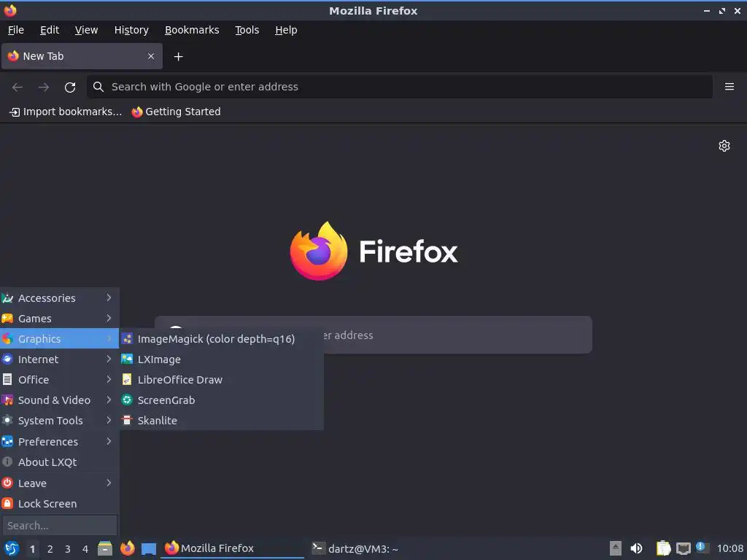Open Firefox Tools menu
The width and height of the screenshot is (747, 560).
[247, 30]
